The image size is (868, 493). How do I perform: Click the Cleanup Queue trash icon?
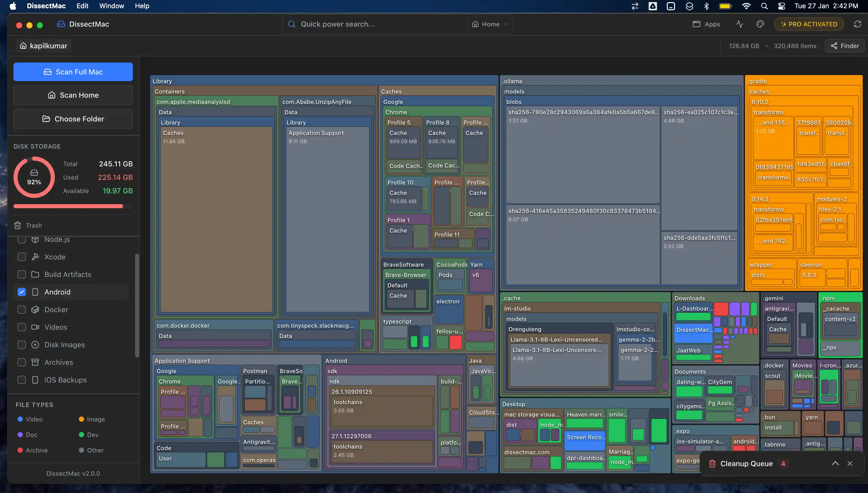712,464
